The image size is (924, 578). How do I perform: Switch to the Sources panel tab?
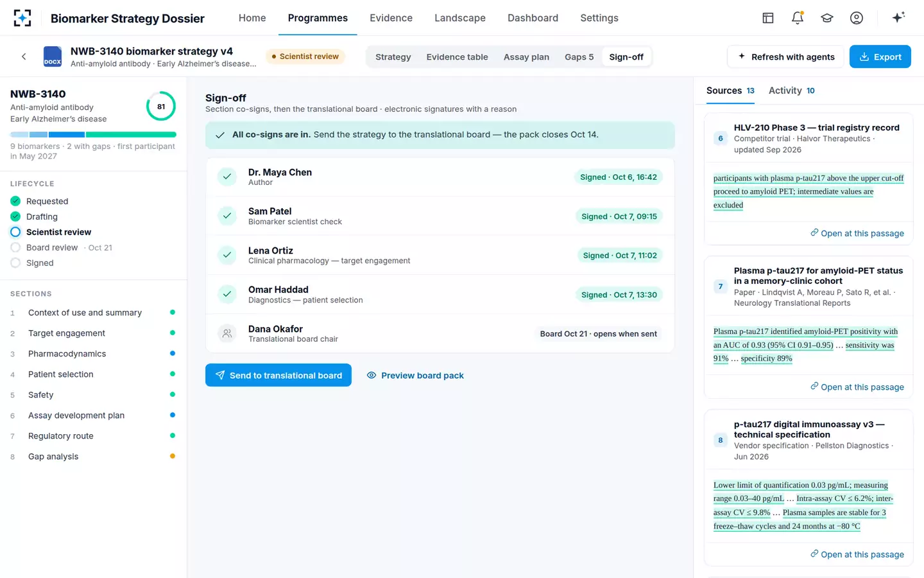[x=730, y=91]
